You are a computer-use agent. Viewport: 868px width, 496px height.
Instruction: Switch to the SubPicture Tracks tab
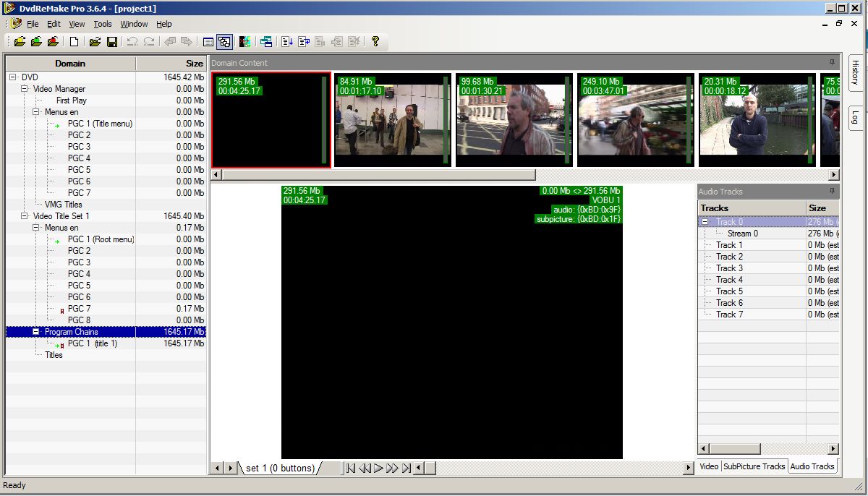tap(754, 466)
